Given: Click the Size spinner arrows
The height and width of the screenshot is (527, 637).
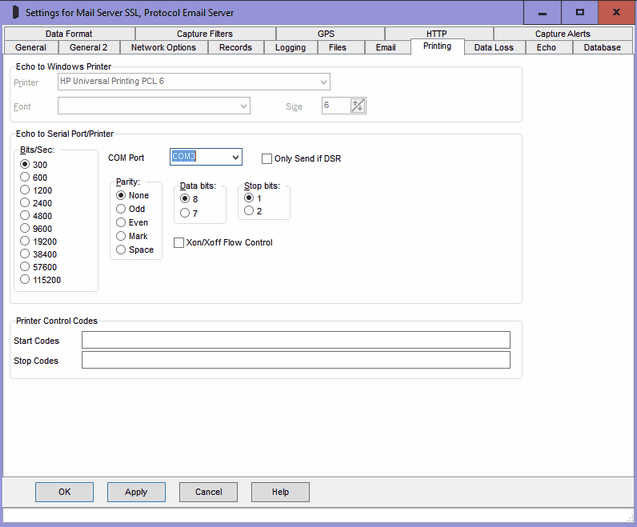Looking at the screenshot, I should [x=358, y=105].
